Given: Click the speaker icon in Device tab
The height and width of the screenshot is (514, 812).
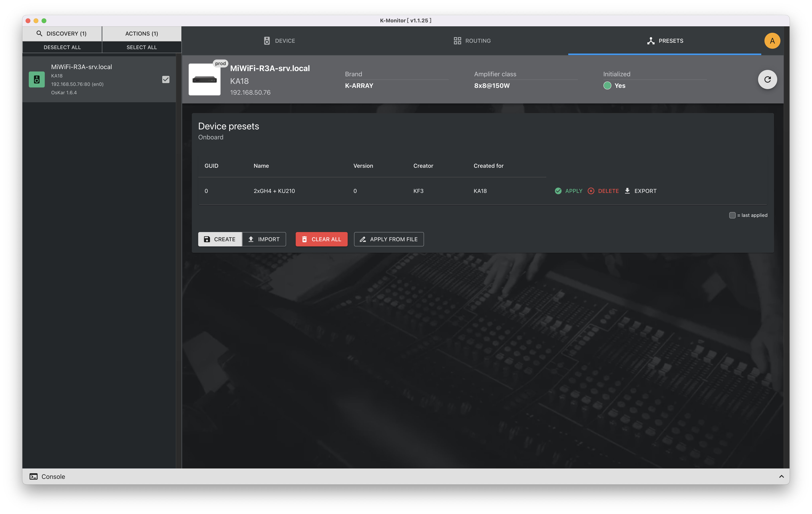Looking at the screenshot, I should pos(267,41).
